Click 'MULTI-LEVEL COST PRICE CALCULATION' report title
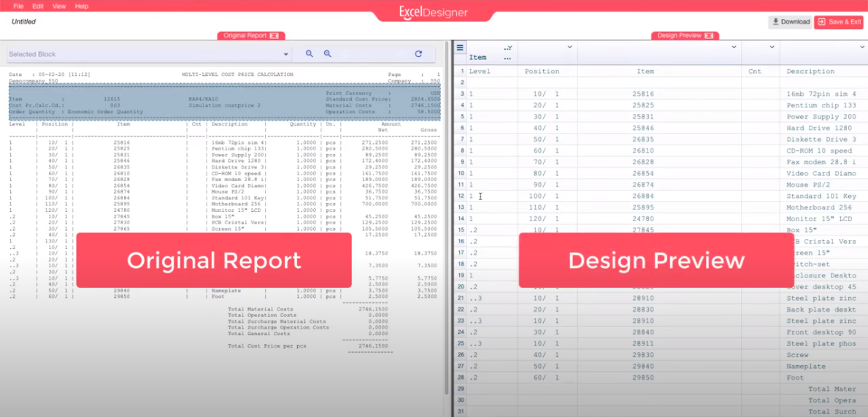 237,74
